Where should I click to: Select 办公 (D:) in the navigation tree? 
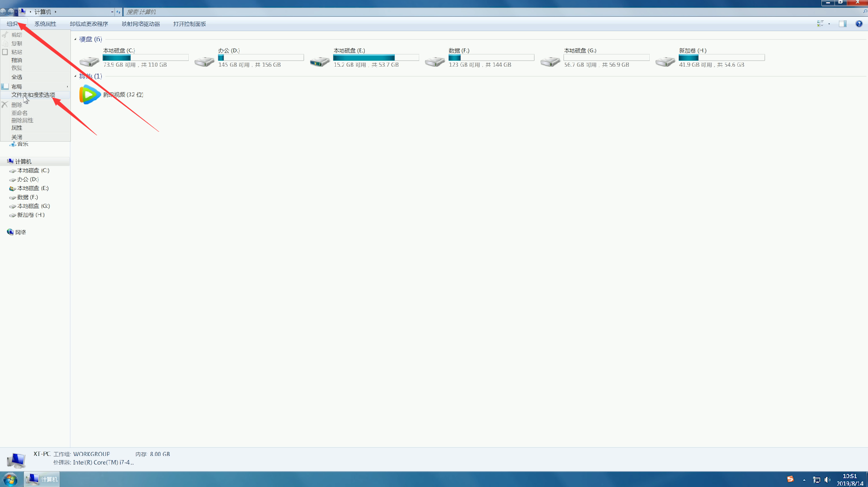pos(24,179)
